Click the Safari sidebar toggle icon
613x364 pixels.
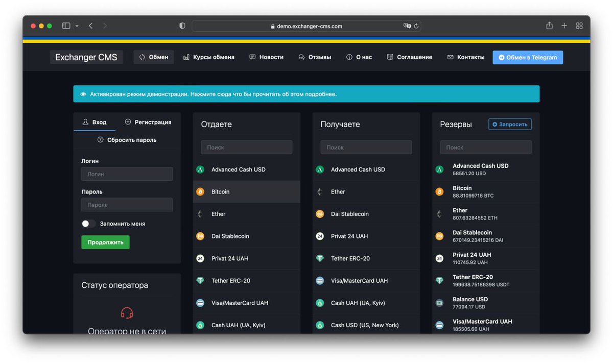pyautogui.click(x=66, y=26)
